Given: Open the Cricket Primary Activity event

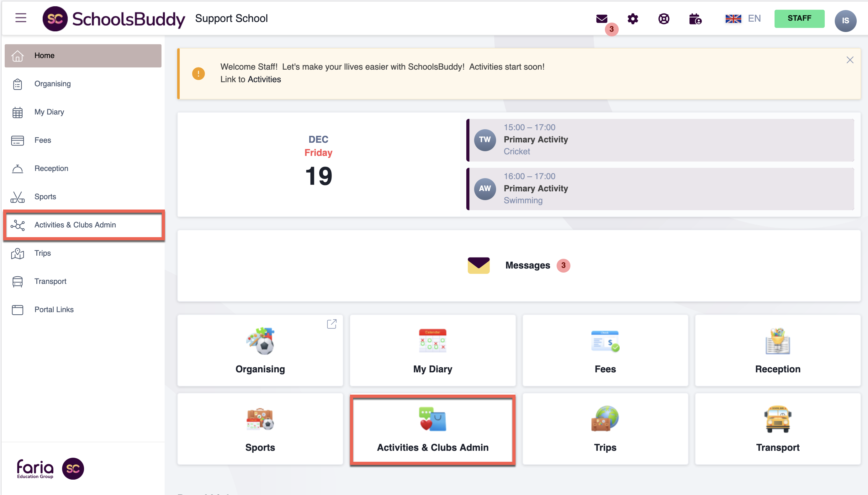Looking at the screenshot, I should [660, 140].
